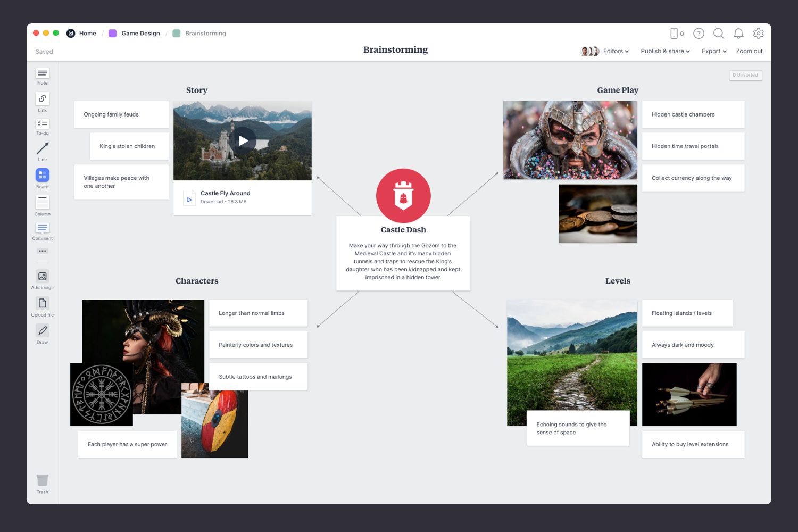
Task: Open the Trash
Action: pos(42,480)
